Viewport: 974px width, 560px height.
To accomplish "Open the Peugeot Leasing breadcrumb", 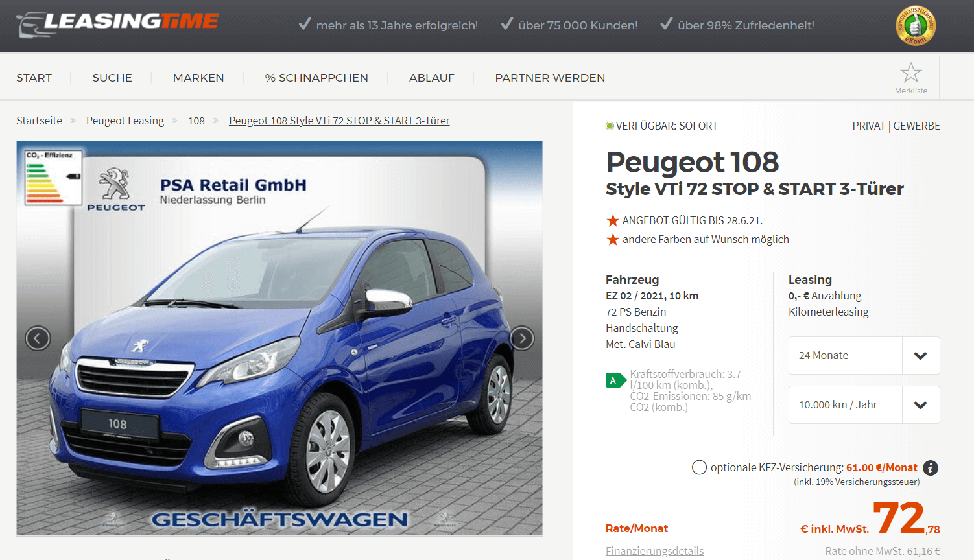I will (125, 121).
